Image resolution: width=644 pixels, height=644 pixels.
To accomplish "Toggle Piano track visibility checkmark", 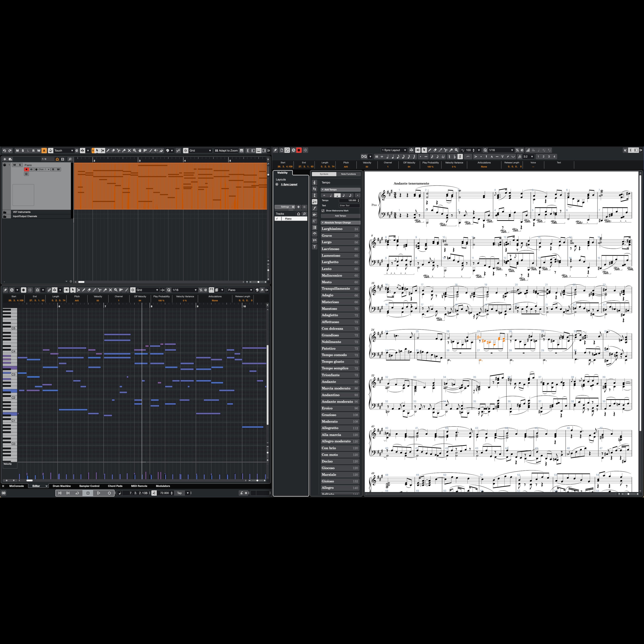I will coord(277,219).
